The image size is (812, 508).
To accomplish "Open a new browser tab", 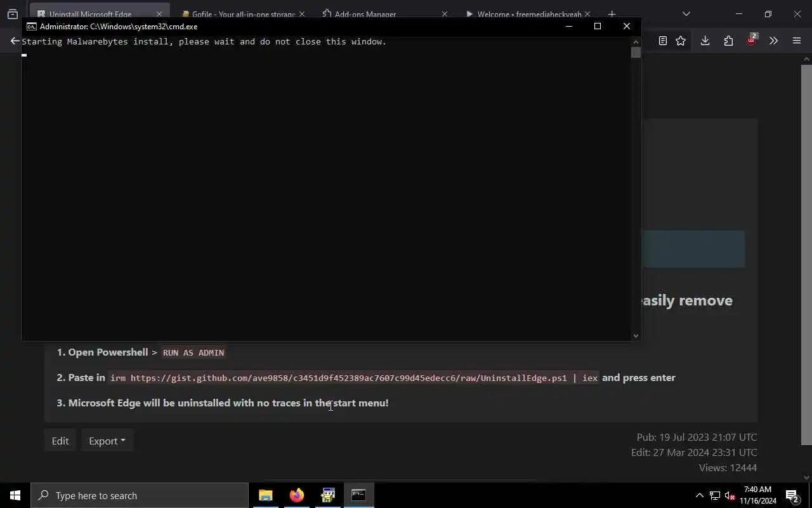I will pos(612,14).
